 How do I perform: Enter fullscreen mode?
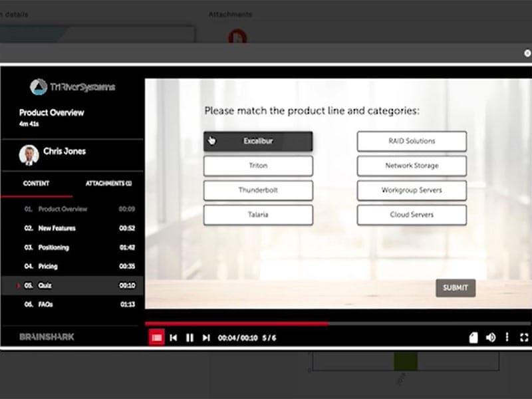[524, 338]
